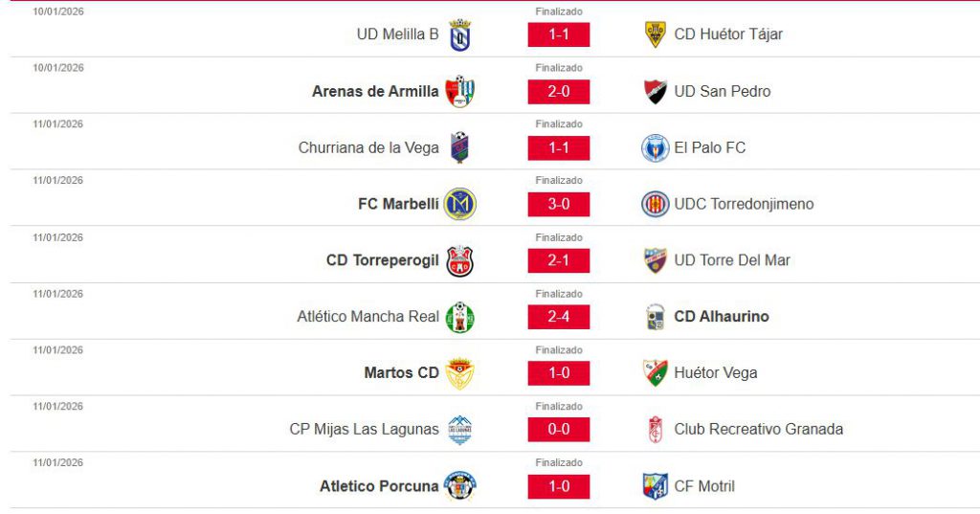The image size is (980, 514).
Task: Open the Churriana de la Vega team link
Action: click(x=368, y=147)
